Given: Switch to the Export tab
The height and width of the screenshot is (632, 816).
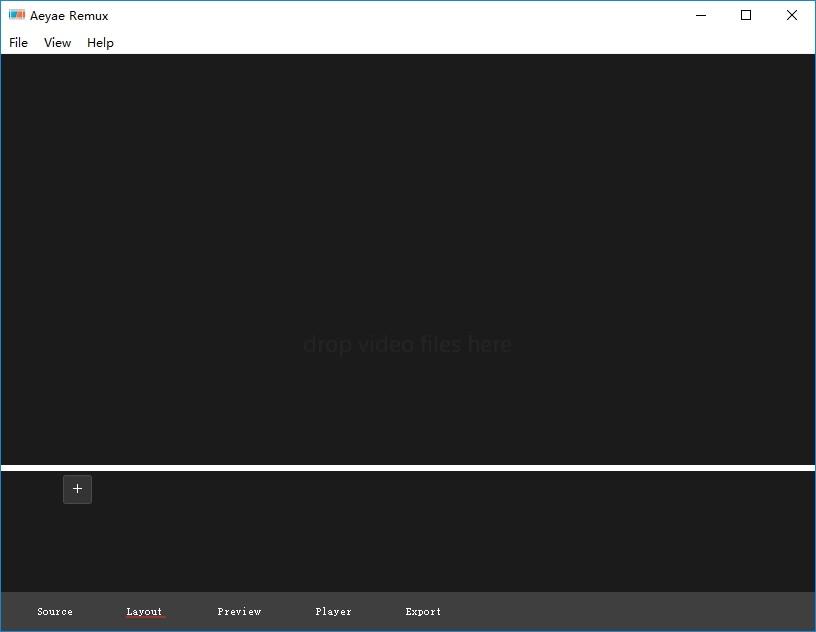Looking at the screenshot, I should pyautogui.click(x=423, y=612).
